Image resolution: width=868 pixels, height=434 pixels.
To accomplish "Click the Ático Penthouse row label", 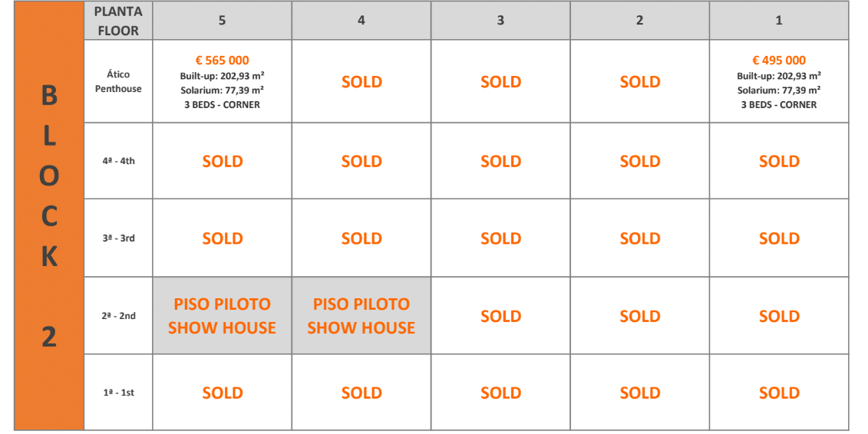I will point(118,81).
